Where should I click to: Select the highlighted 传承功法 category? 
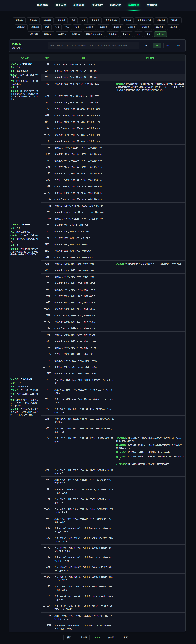coord(160,34)
